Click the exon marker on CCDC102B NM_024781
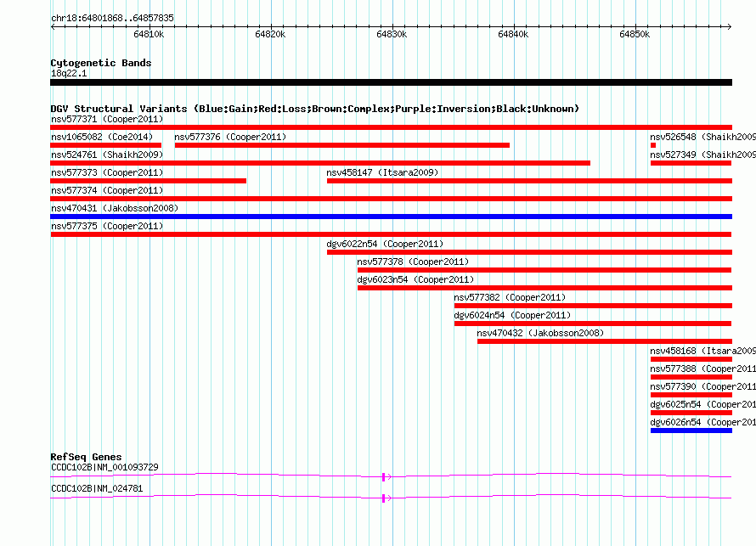756x546 pixels. coord(384,498)
